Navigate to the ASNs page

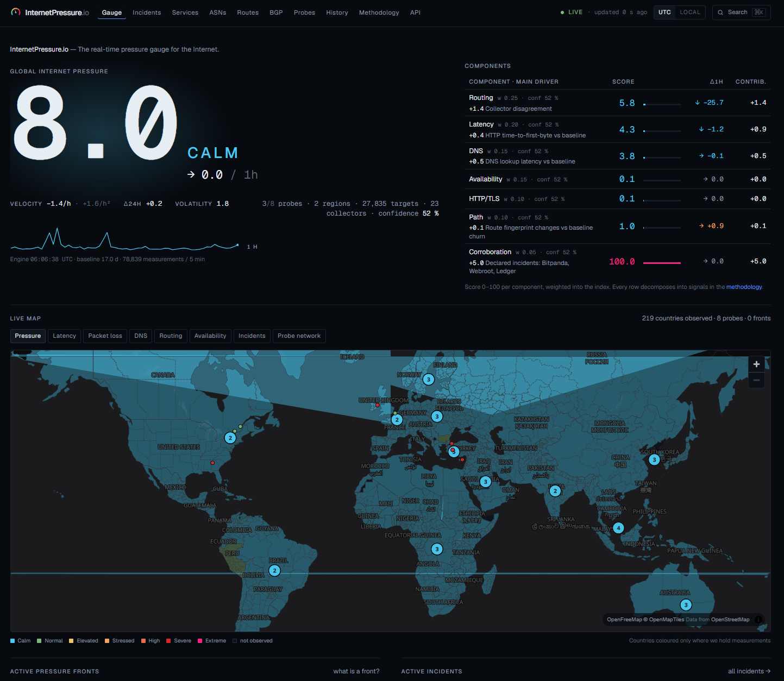click(x=218, y=12)
